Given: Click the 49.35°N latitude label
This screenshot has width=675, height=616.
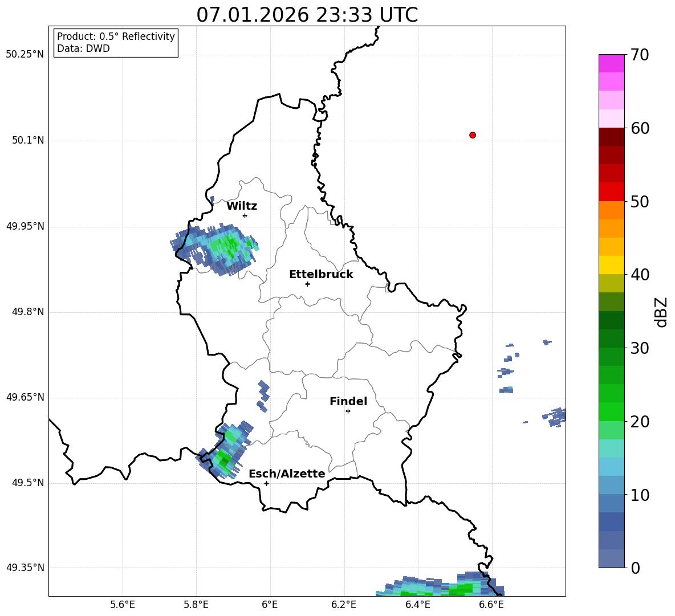Looking at the screenshot, I should pos(25,568).
